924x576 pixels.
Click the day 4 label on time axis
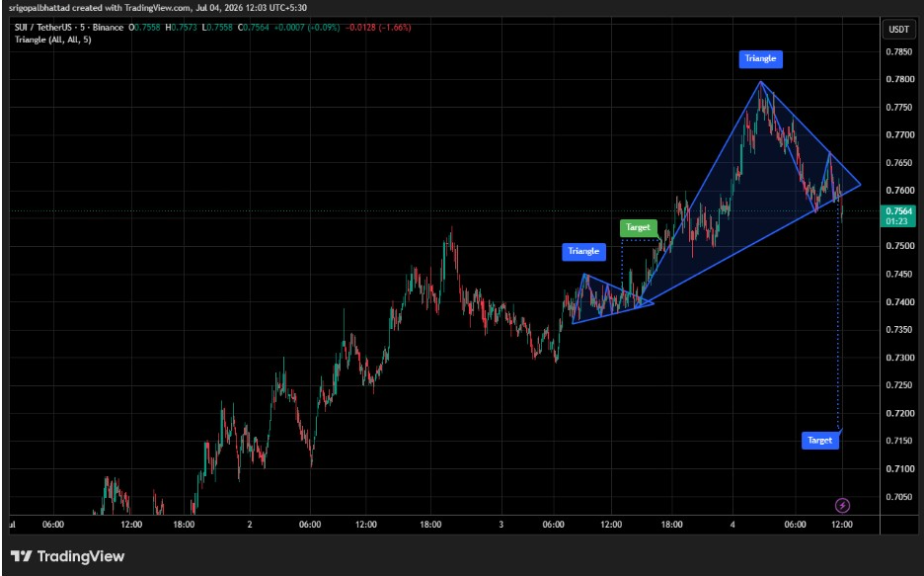(x=733, y=524)
